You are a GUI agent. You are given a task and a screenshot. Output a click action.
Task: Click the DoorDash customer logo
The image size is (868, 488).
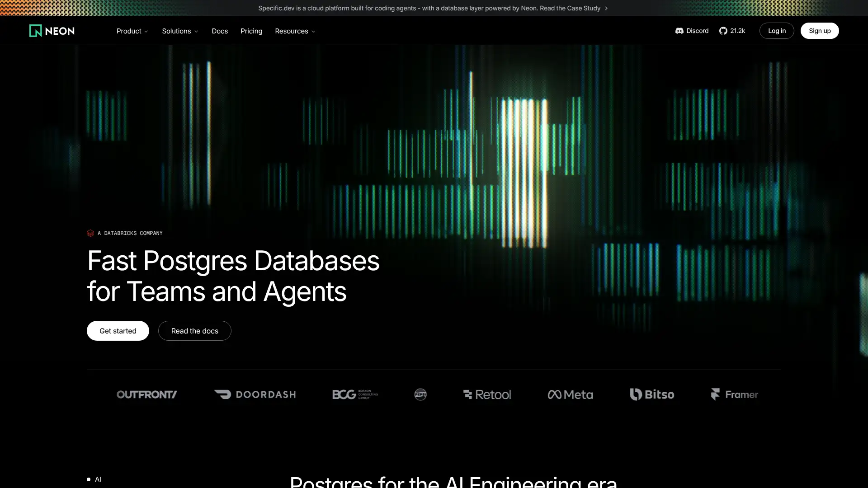point(255,394)
